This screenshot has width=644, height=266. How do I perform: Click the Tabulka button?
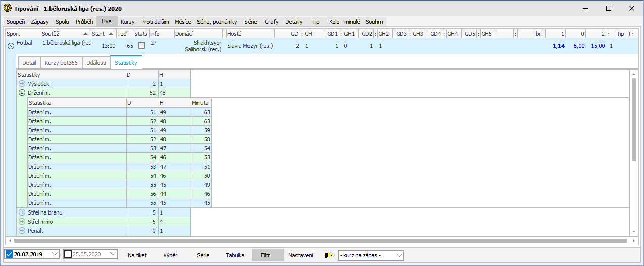(x=235, y=255)
